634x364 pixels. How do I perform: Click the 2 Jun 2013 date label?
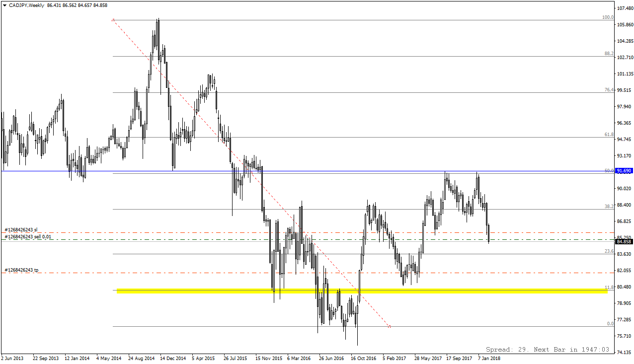[x=12, y=358]
